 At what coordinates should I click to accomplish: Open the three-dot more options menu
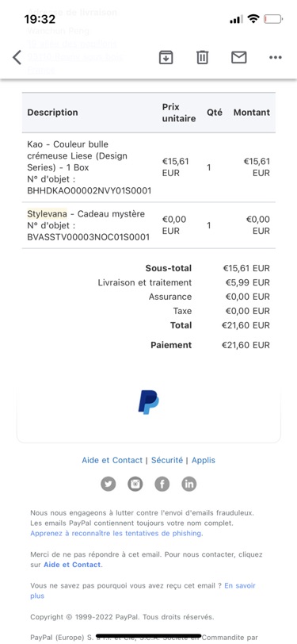coord(276,57)
